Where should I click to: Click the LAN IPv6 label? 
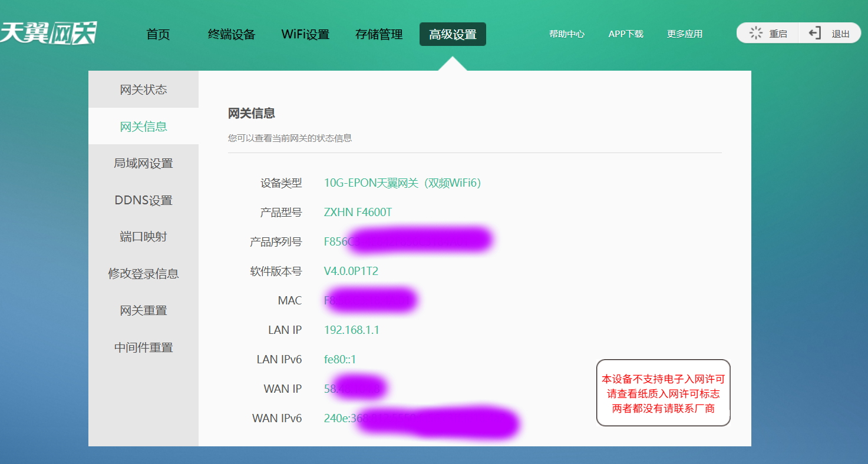[279, 360]
